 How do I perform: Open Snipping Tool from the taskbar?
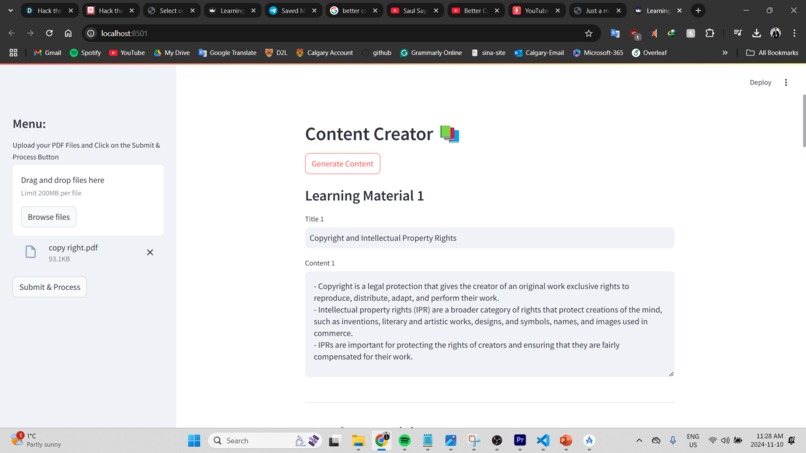pyautogui.click(x=473, y=441)
